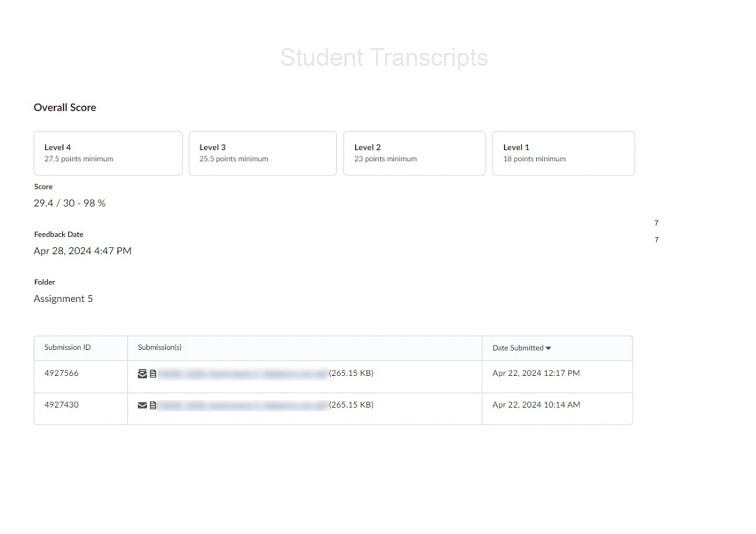Click the Date Submitted sort arrow
The height and width of the screenshot is (534, 756).
tap(548, 348)
